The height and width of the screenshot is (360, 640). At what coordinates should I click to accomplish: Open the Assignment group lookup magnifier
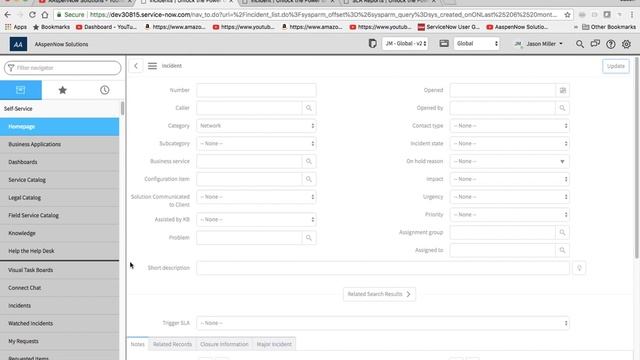(562, 232)
